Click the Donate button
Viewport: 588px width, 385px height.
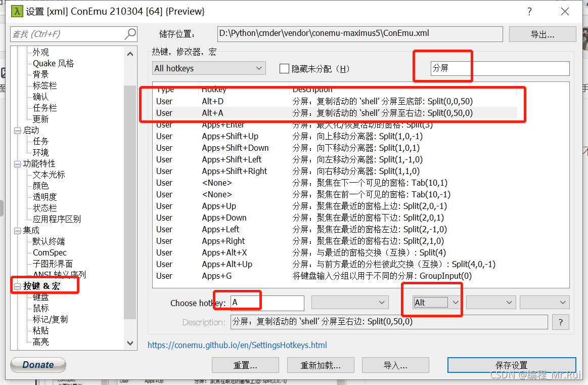[x=38, y=365]
